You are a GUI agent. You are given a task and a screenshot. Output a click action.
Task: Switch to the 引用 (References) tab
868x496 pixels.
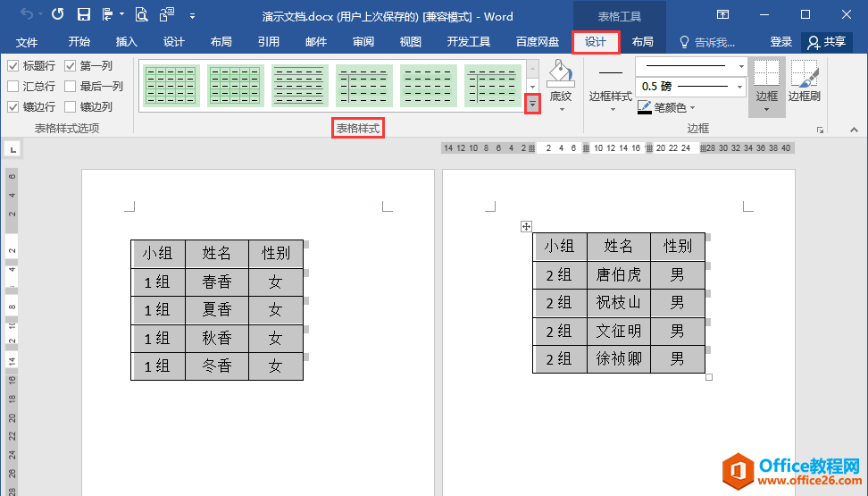269,42
